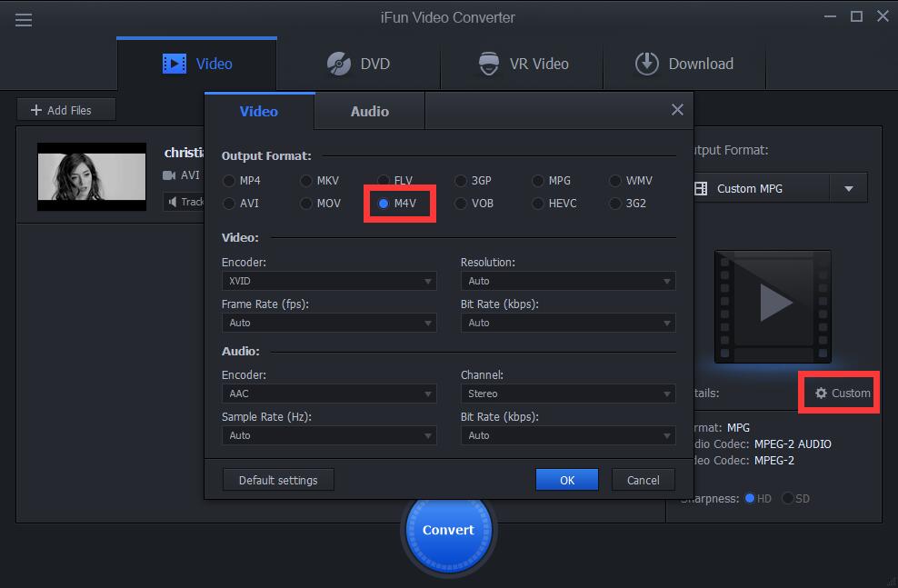
Task: Open the hamburger menu icon
Action: click(x=24, y=20)
